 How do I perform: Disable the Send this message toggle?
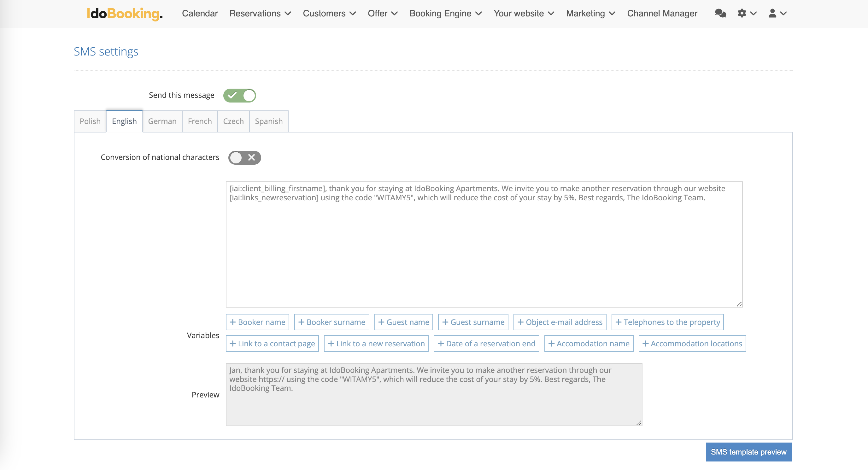pos(240,96)
